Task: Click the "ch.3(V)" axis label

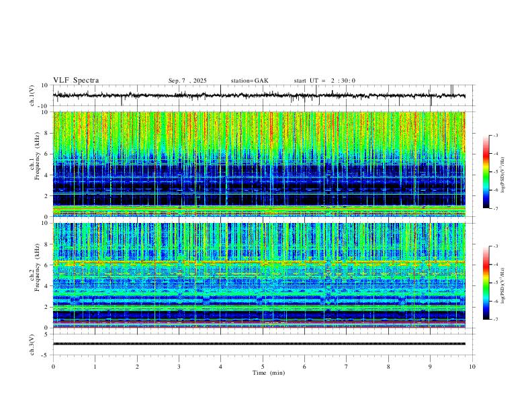Action: point(32,345)
